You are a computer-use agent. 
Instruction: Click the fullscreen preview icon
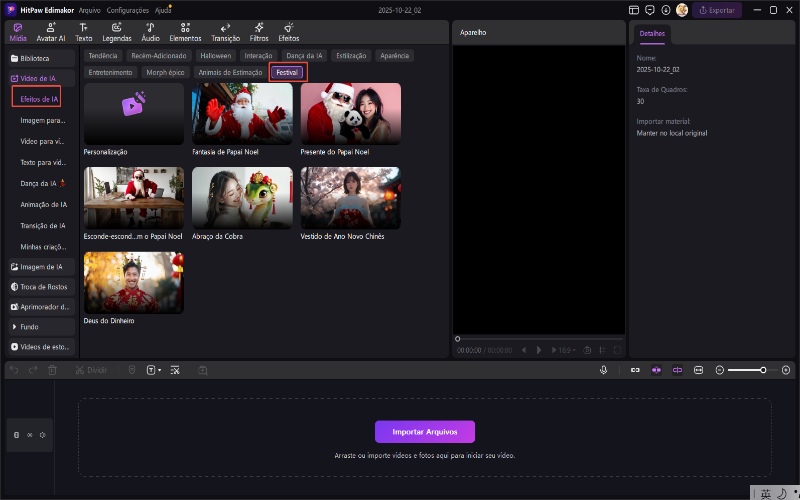(x=617, y=350)
